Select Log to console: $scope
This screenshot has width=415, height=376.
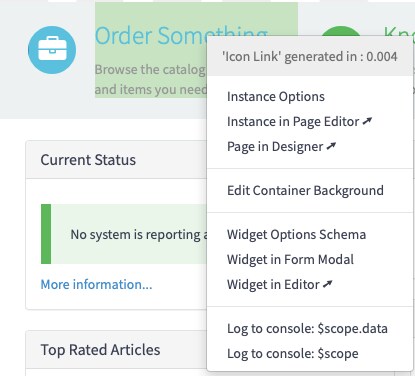click(293, 354)
